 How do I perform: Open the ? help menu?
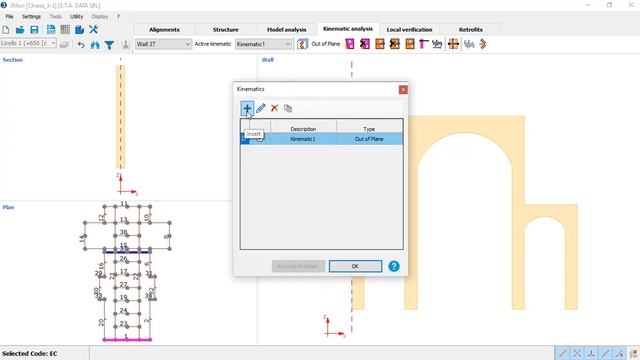118,16
